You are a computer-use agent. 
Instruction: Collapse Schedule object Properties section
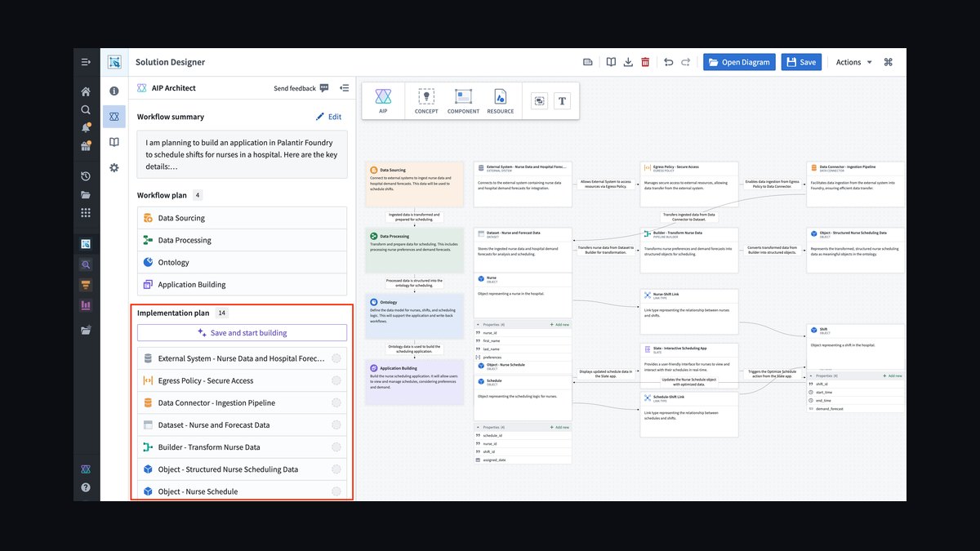[479, 427]
